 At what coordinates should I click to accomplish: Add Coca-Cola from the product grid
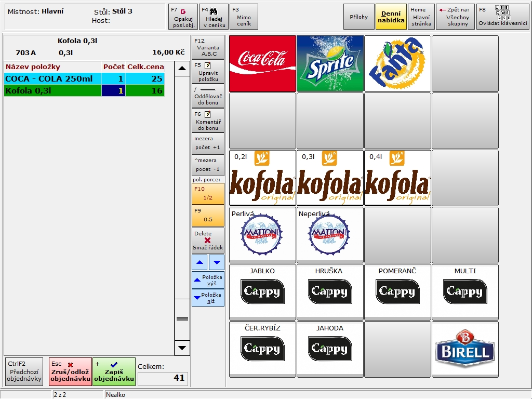(x=262, y=63)
